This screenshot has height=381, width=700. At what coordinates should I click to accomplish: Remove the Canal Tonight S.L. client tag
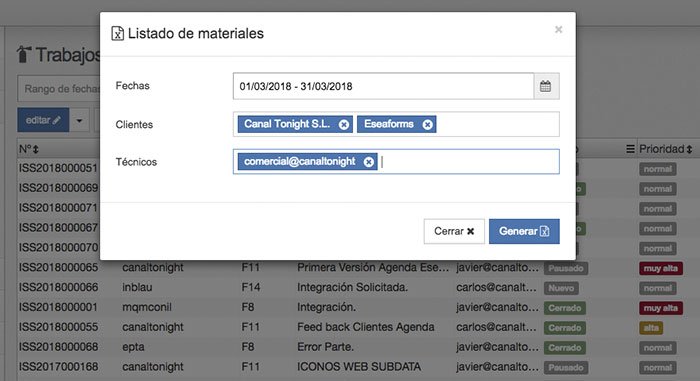pyautogui.click(x=343, y=125)
